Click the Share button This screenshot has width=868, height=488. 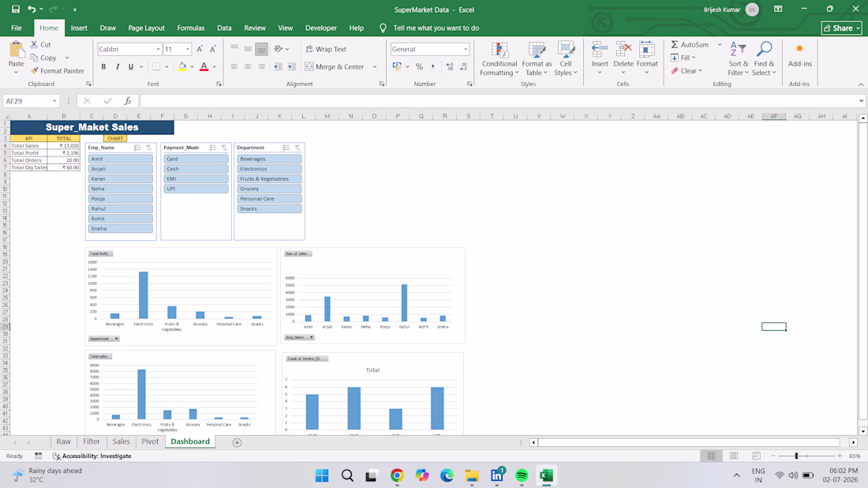pos(841,28)
